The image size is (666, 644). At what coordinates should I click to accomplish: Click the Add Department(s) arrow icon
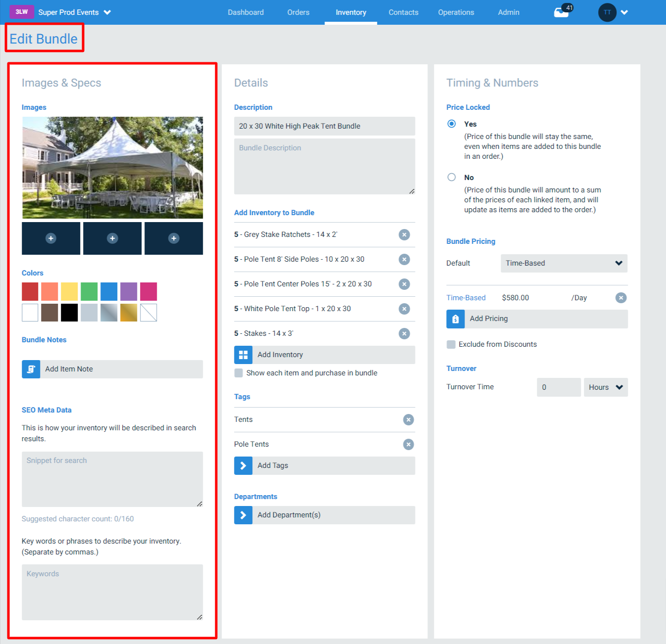click(x=243, y=515)
